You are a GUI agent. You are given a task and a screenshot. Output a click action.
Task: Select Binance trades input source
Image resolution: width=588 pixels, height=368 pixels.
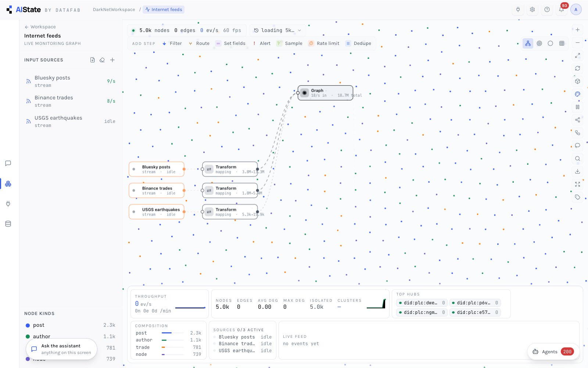click(x=70, y=101)
